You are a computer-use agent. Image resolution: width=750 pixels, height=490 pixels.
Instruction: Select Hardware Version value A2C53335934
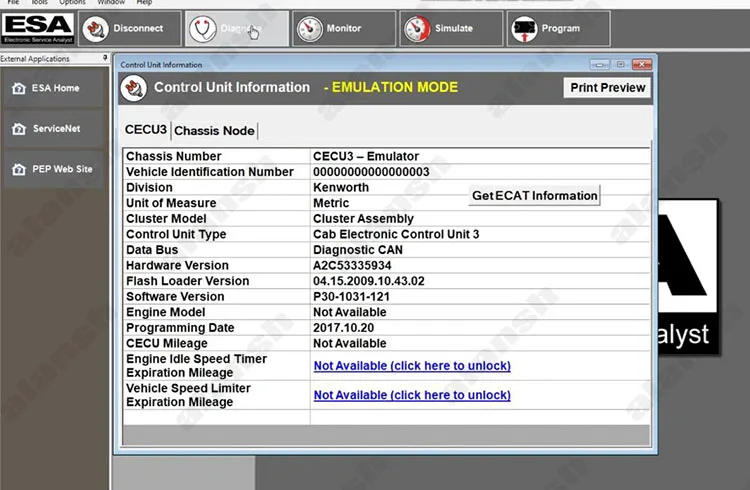[x=352, y=265]
